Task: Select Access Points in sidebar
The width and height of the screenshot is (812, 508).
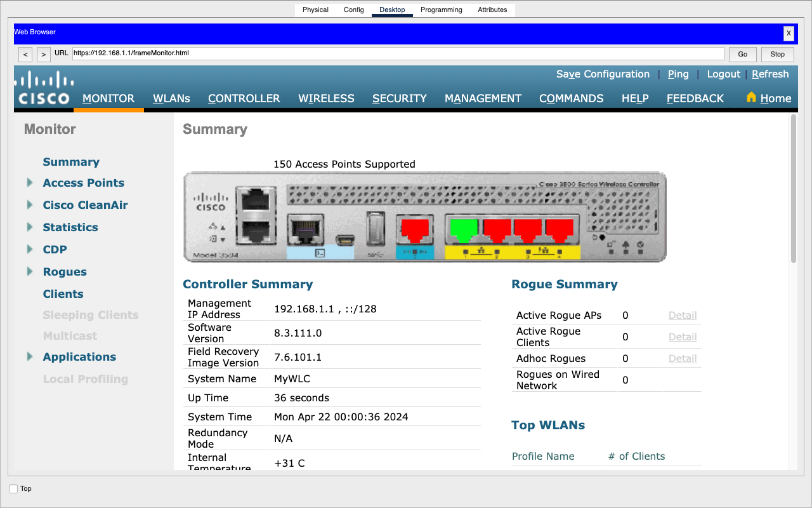Action: 84,183
